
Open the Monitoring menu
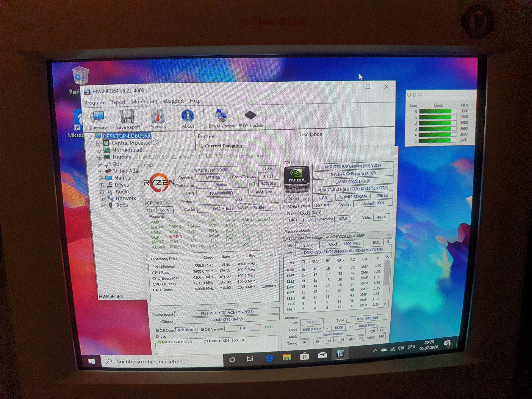(x=144, y=102)
